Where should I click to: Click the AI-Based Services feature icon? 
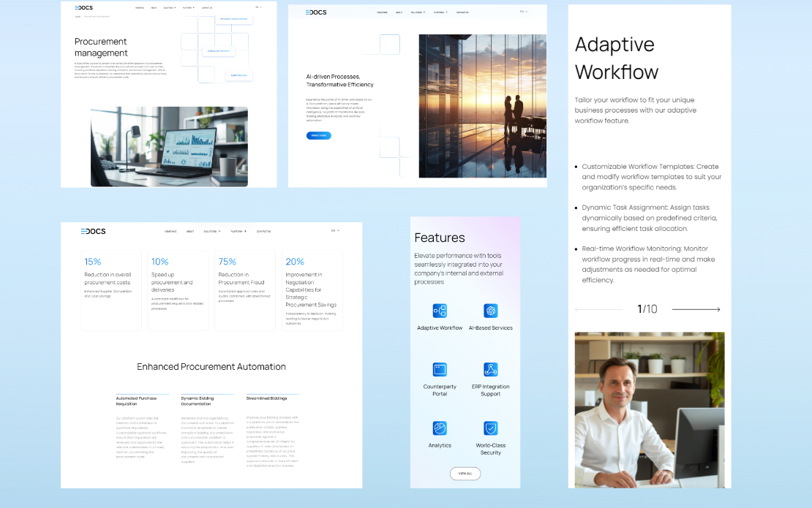(490, 311)
